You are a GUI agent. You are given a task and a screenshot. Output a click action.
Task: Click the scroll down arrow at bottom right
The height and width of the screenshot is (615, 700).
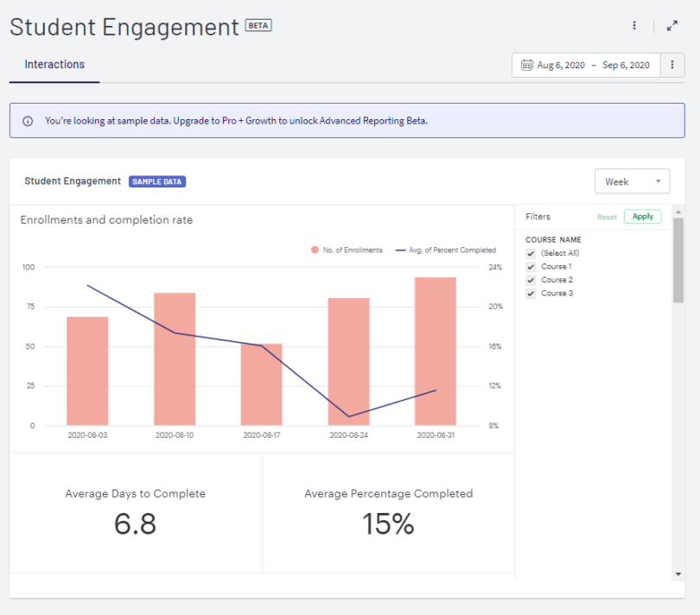pyautogui.click(x=677, y=574)
